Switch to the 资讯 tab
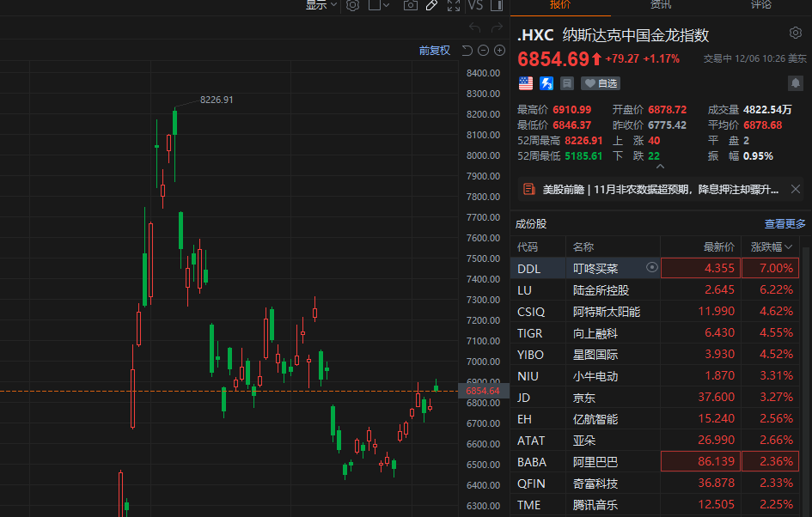Viewport: 812px width, 517px height. tap(661, 5)
